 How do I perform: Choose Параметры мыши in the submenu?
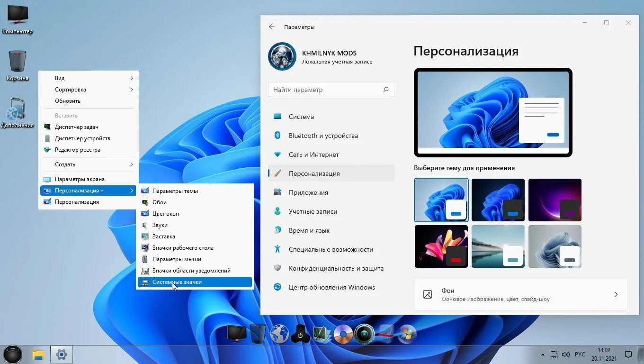click(x=195, y=259)
